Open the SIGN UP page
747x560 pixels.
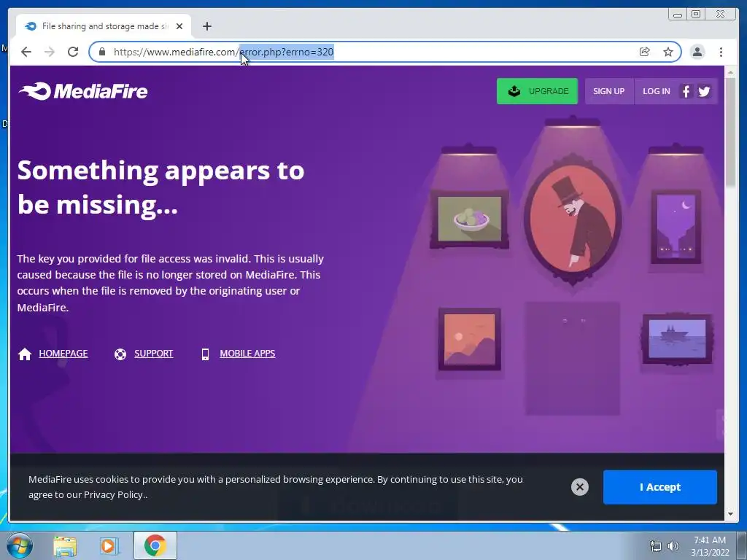609,91
